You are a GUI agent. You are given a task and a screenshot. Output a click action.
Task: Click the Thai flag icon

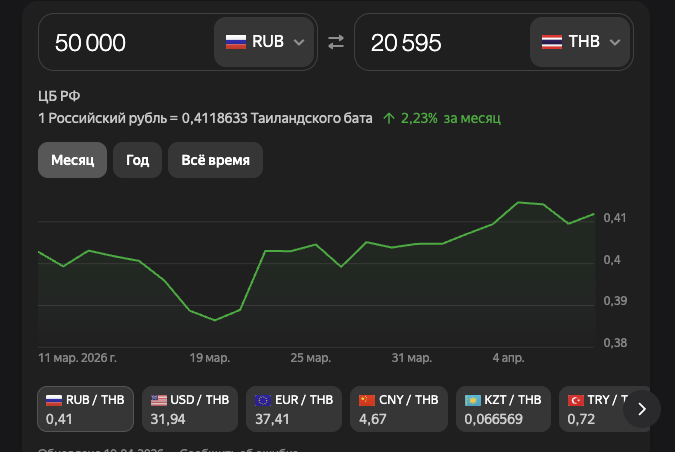552,42
